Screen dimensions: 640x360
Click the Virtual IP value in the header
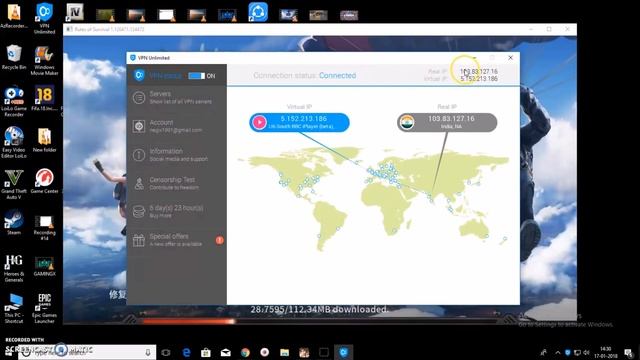479,78
